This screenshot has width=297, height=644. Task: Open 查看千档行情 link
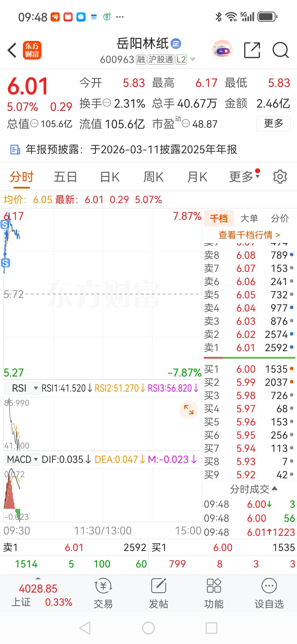[x=249, y=235]
